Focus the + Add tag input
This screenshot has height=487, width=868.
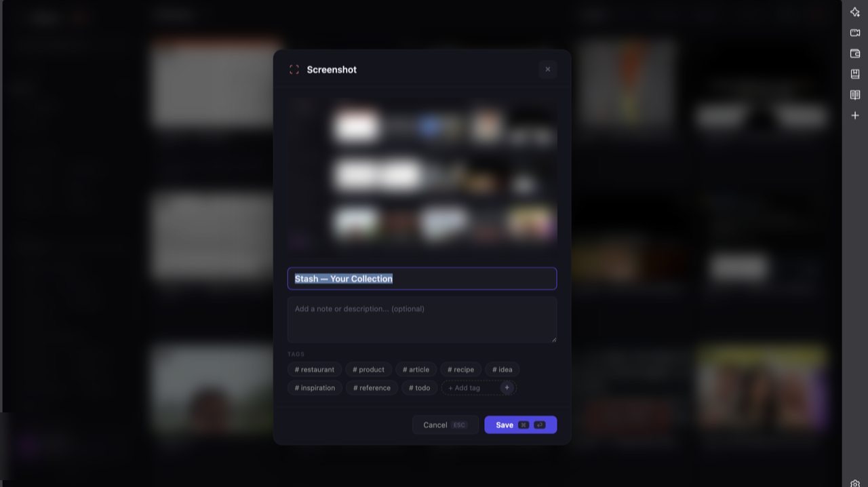coord(472,388)
